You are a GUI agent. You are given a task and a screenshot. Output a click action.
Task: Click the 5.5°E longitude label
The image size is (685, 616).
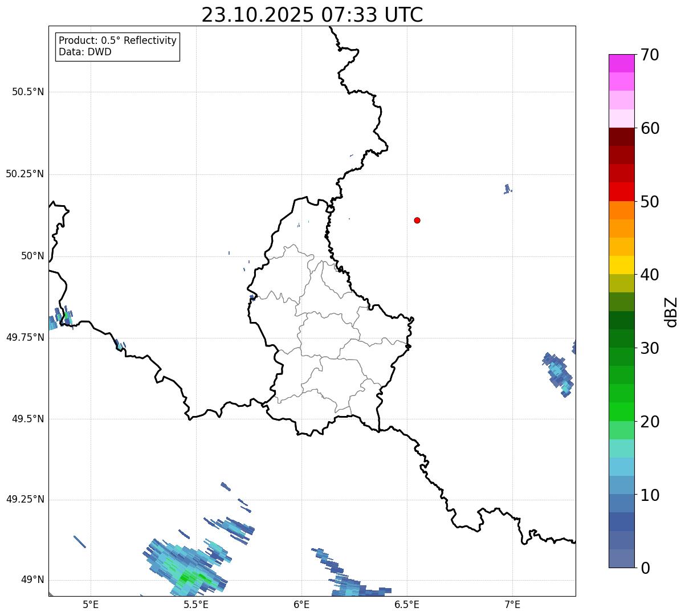pyautogui.click(x=196, y=604)
